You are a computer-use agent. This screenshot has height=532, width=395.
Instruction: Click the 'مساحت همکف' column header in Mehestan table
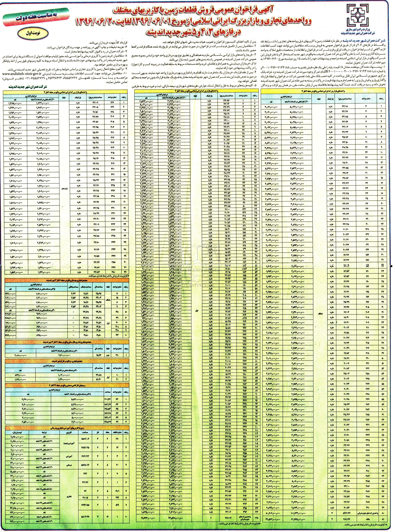[x=86, y=287]
